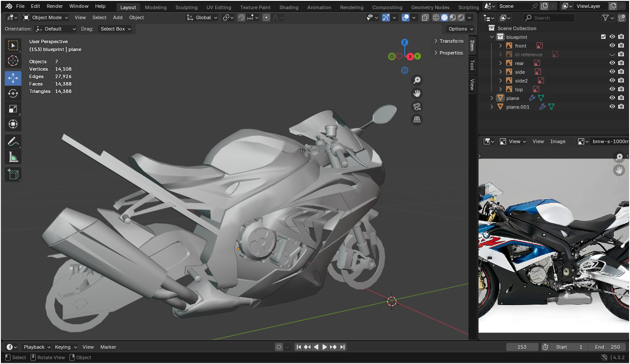Expand the plane object in outliner

(492, 98)
